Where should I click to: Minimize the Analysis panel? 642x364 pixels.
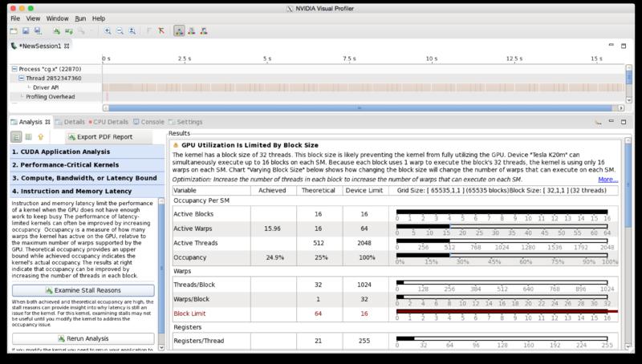(x=612, y=122)
